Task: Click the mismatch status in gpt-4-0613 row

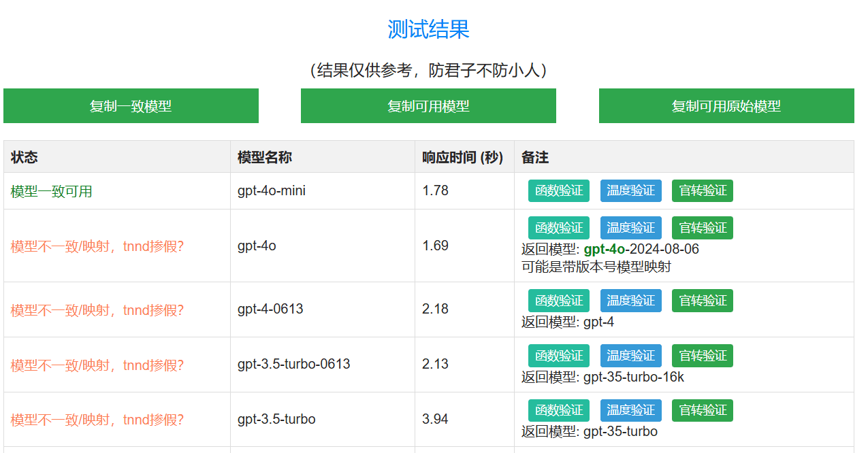Action: [97, 310]
